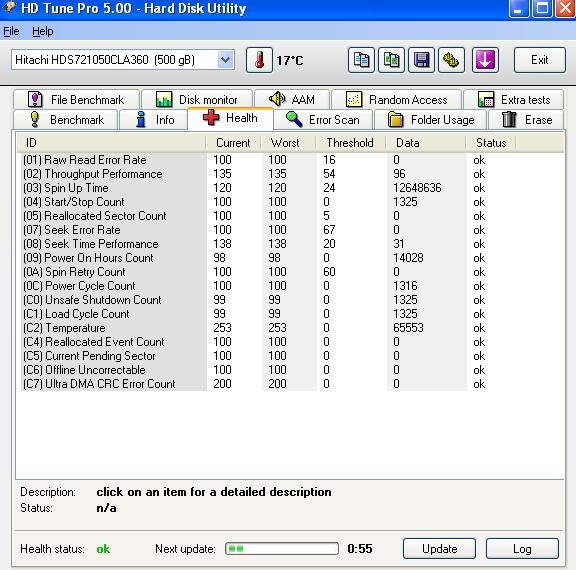Click the Next update progress bar
Screen dimensions: 576x570
(x=282, y=549)
